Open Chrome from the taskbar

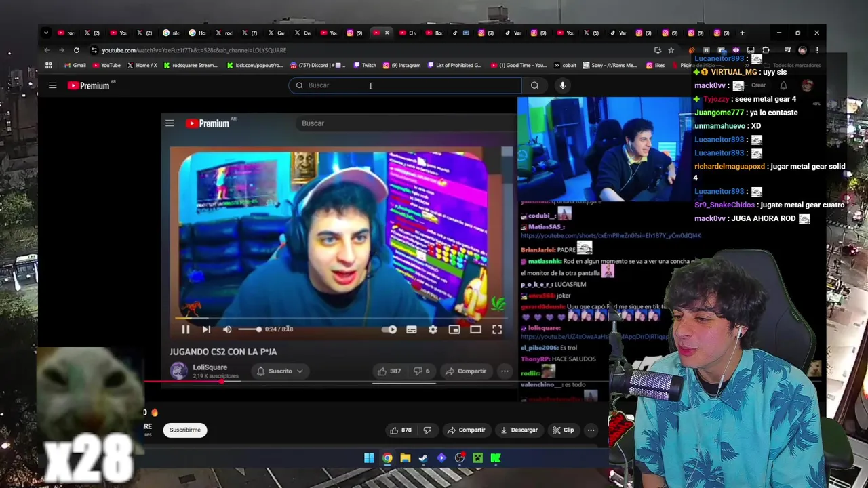point(387,458)
